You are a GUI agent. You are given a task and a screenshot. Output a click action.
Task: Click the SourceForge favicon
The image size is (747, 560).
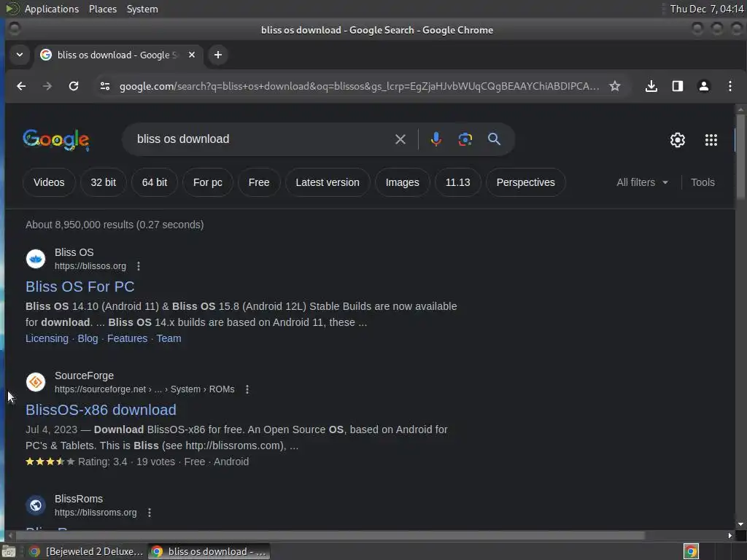(x=36, y=382)
